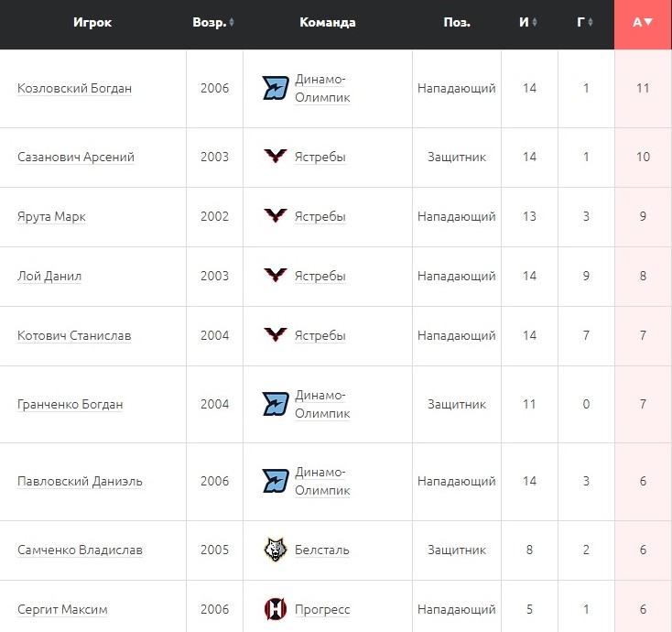This screenshot has height=632, width=672.
Task: Open Котович Станислав player link
Action: pyautogui.click(x=74, y=335)
